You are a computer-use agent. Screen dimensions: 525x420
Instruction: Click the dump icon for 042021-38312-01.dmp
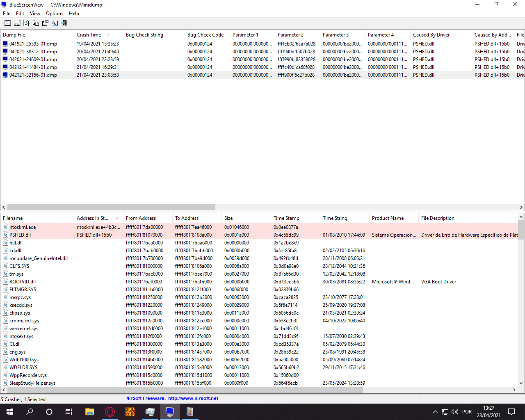click(x=5, y=51)
